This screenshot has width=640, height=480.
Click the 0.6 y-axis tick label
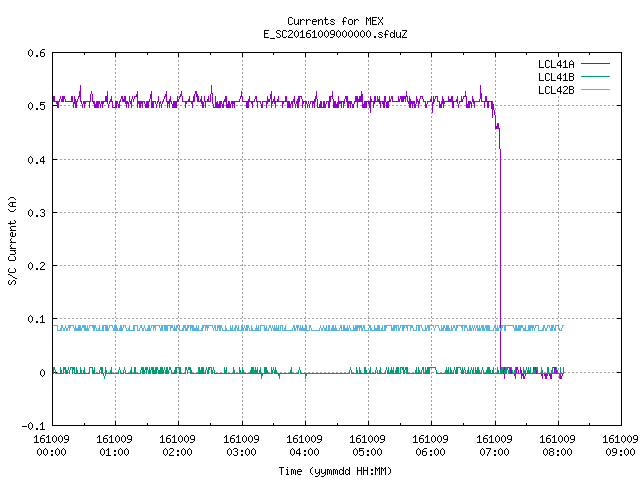click(36, 53)
